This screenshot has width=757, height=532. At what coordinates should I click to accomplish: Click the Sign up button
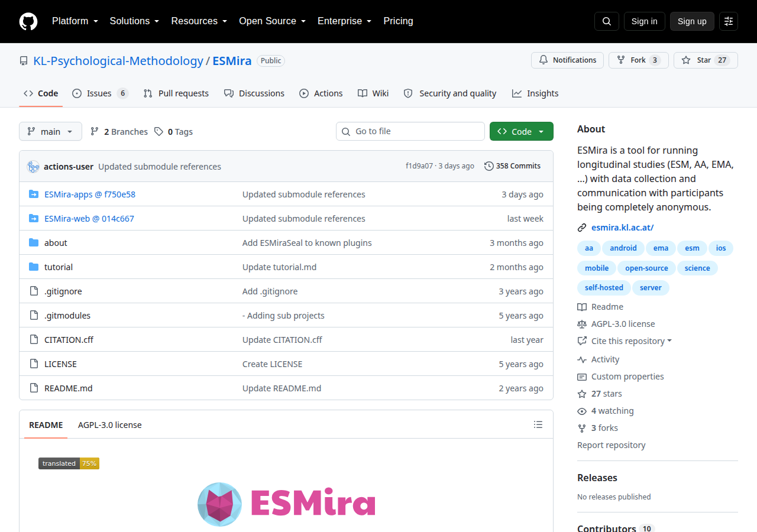[x=692, y=21]
